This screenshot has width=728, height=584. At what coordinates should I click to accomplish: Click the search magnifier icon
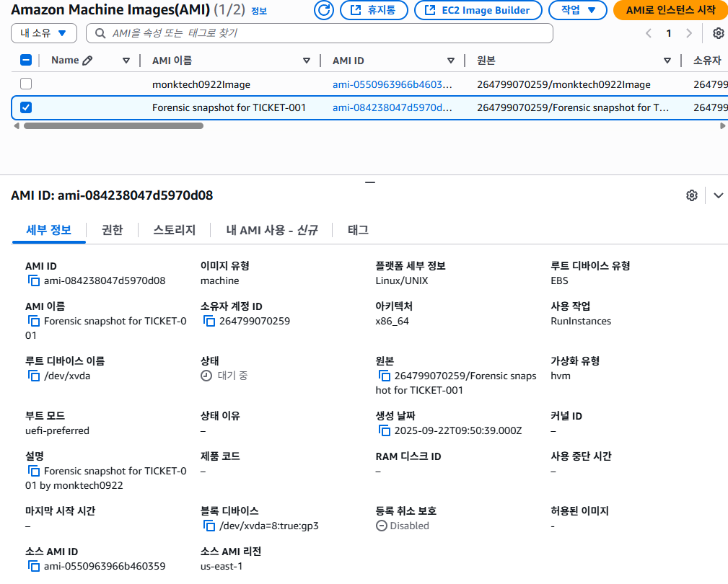[100, 33]
